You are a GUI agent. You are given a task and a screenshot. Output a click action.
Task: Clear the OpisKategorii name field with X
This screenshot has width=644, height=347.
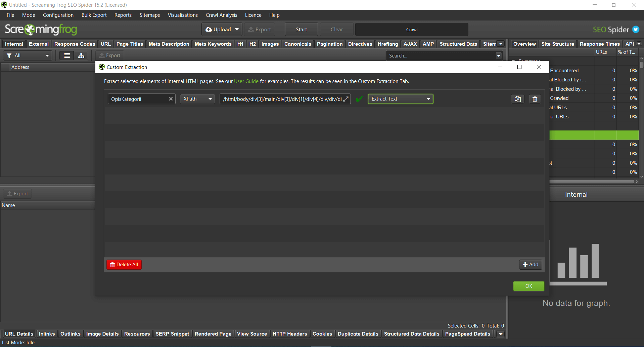click(x=171, y=99)
